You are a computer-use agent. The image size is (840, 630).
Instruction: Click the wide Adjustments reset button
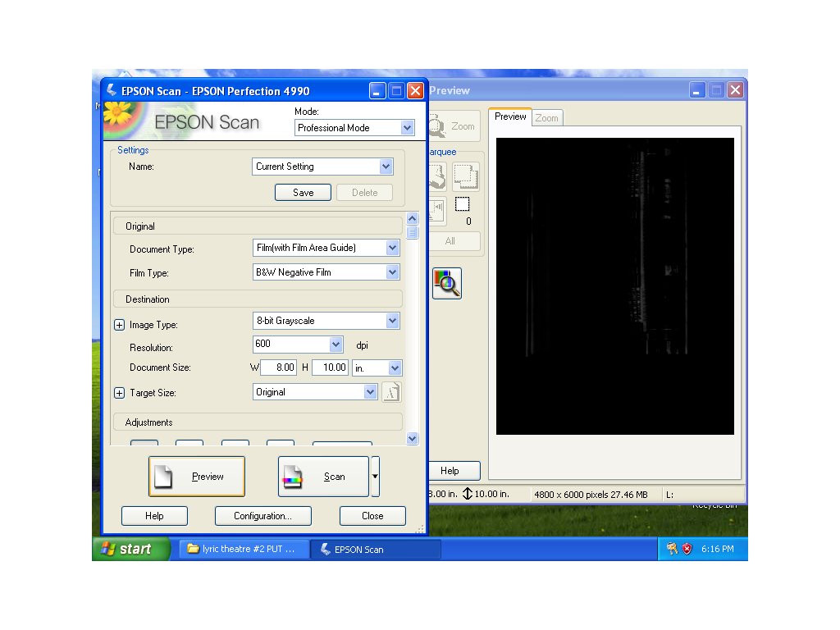tap(342, 443)
